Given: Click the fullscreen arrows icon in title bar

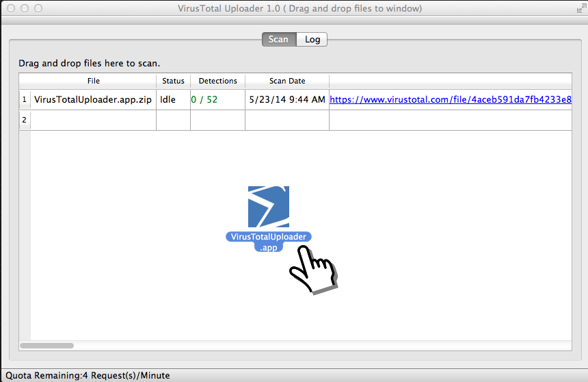Looking at the screenshot, I should (x=582, y=8).
